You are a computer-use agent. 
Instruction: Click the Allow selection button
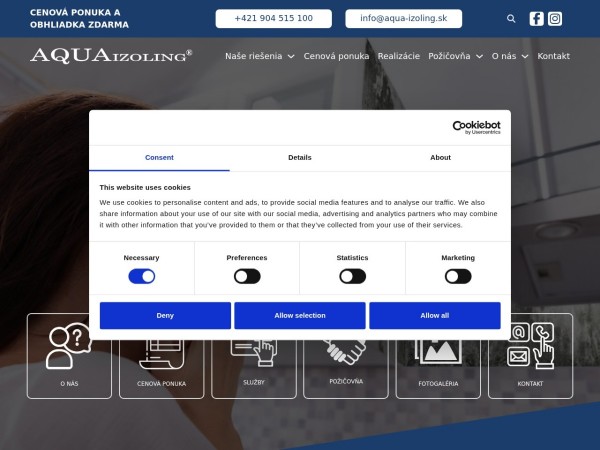300,315
